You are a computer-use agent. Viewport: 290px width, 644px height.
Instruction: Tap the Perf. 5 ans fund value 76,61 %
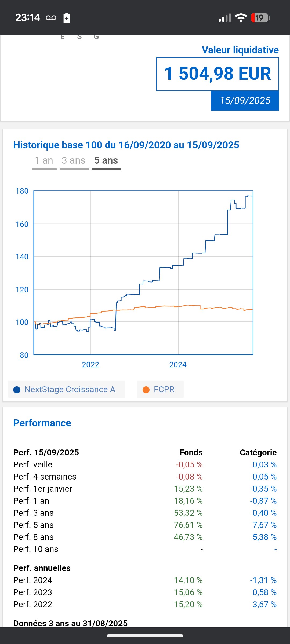188,525
